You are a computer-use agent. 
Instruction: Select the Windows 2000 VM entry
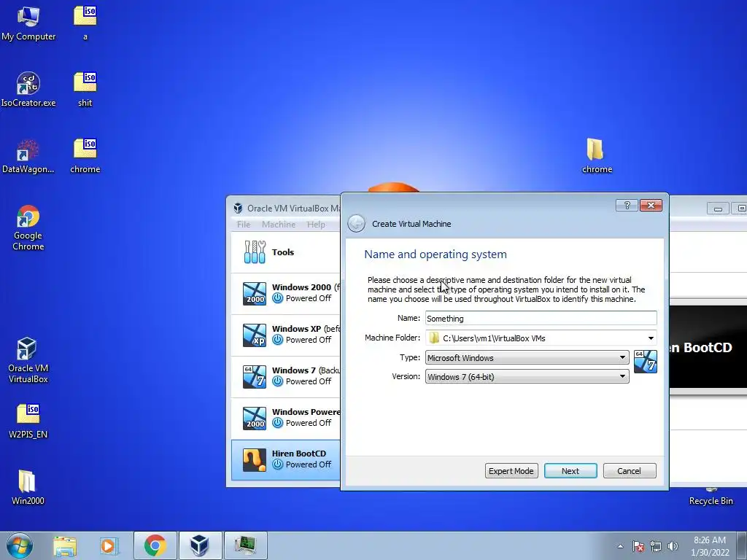[286, 293]
